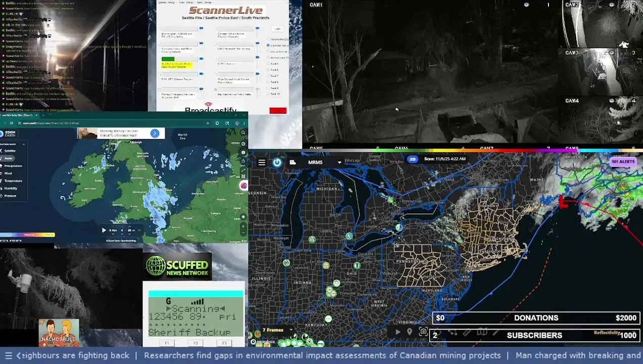
Task: Toggle the 2D view pill
Action: click(x=412, y=159)
